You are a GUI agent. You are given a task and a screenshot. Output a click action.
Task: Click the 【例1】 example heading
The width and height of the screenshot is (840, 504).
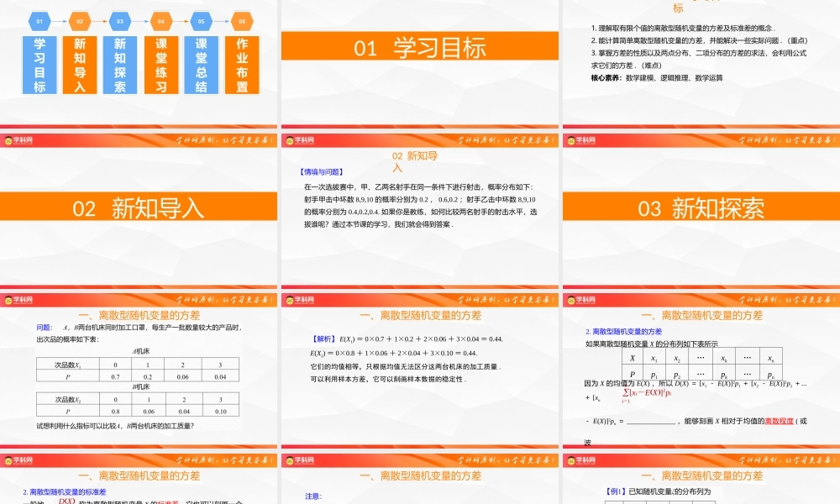click(x=616, y=491)
